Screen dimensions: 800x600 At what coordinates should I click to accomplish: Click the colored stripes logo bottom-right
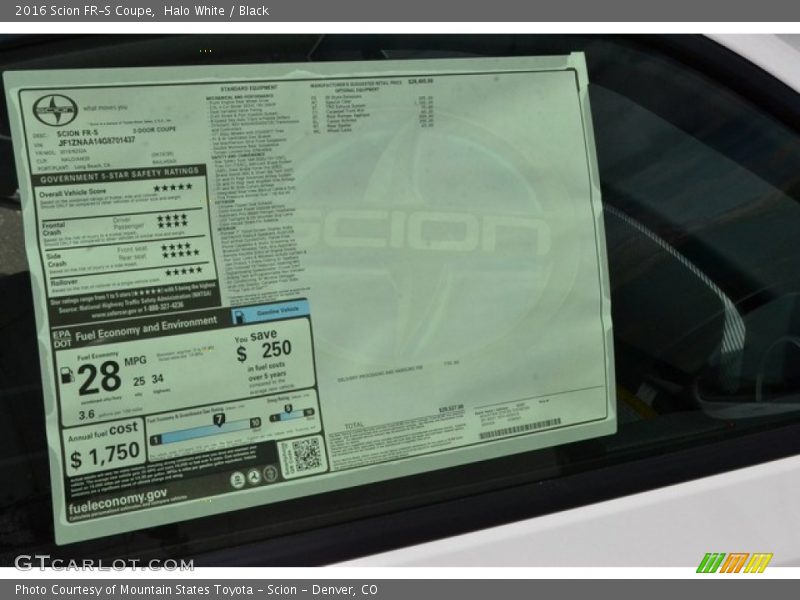point(733,562)
